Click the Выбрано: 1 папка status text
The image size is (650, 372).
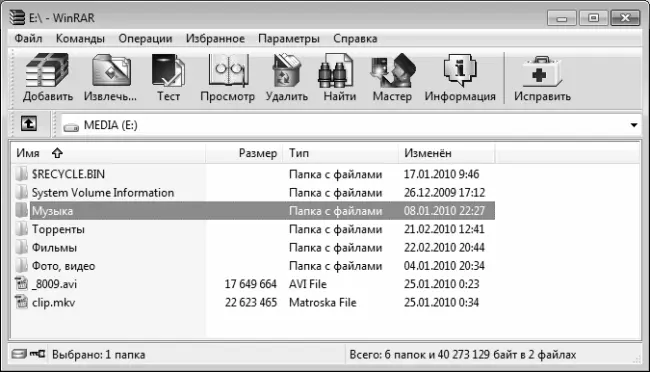click(99, 355)
